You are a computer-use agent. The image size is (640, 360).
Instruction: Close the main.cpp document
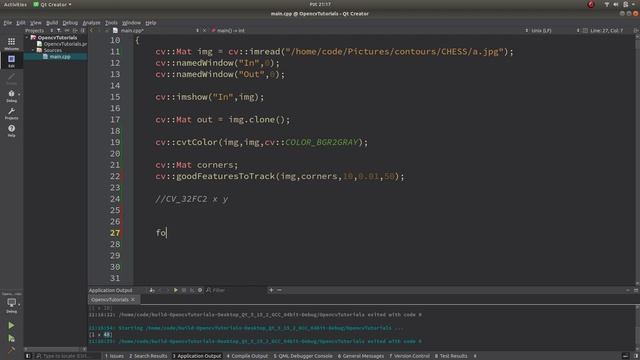tap(204, 31)
